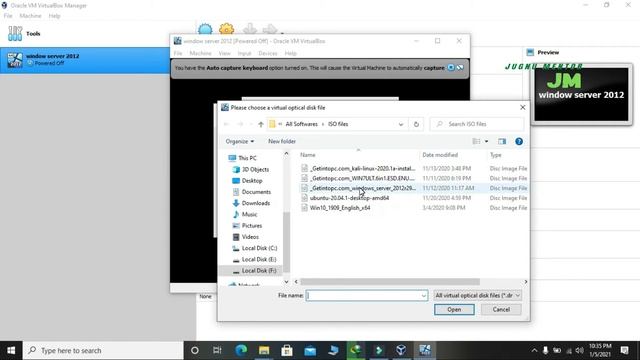The height and width of the screenshot is (360, 640).
Task: Select 3D Objects in the navigation pane
Action: pyautogui.click(x=251, y=169)
